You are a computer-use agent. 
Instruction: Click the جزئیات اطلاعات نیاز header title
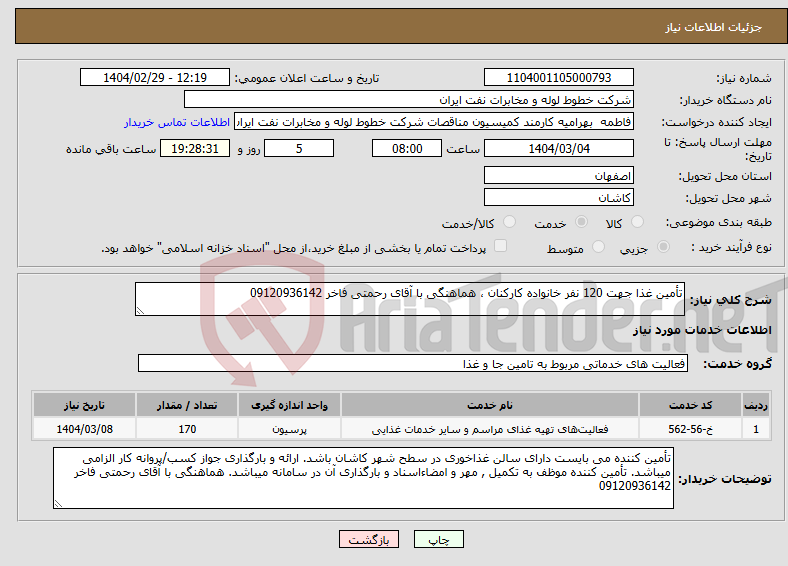click(714, 27)
